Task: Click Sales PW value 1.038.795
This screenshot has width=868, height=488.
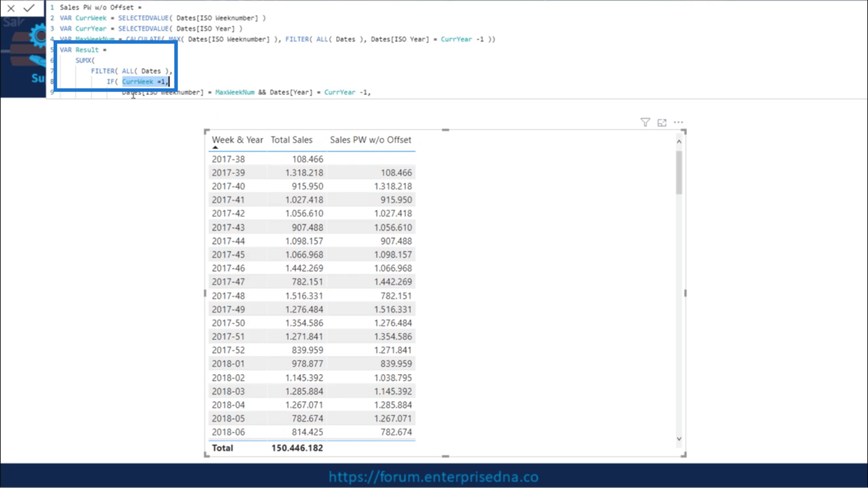Action: (x=393, y=377)
